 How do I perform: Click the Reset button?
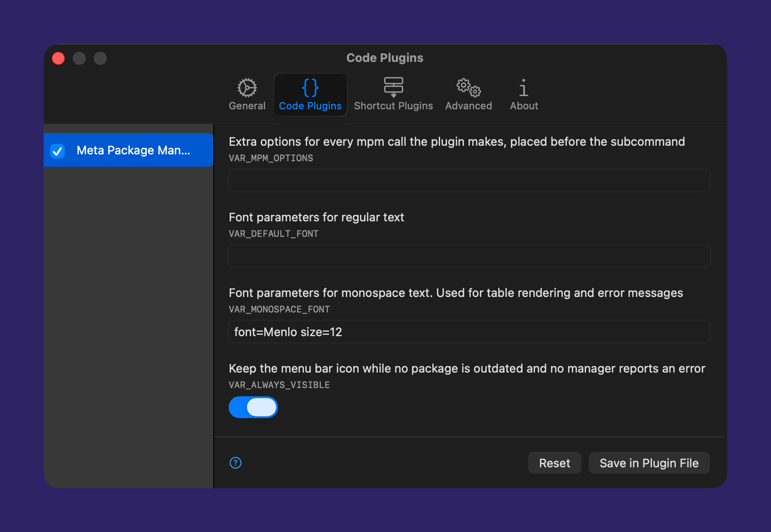coord(555,463)
